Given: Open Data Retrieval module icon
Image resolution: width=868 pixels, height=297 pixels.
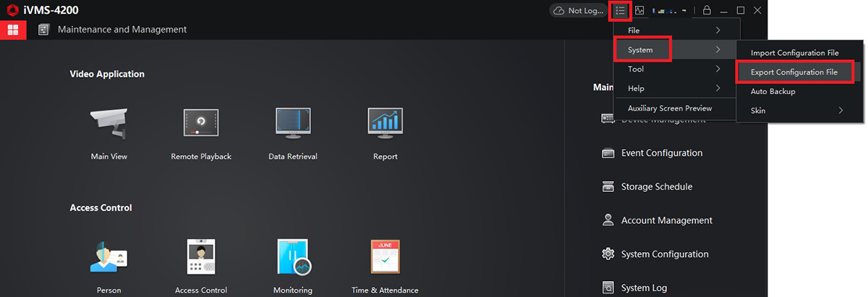Looking at the screenshot, I should click(x=293, y=123).
